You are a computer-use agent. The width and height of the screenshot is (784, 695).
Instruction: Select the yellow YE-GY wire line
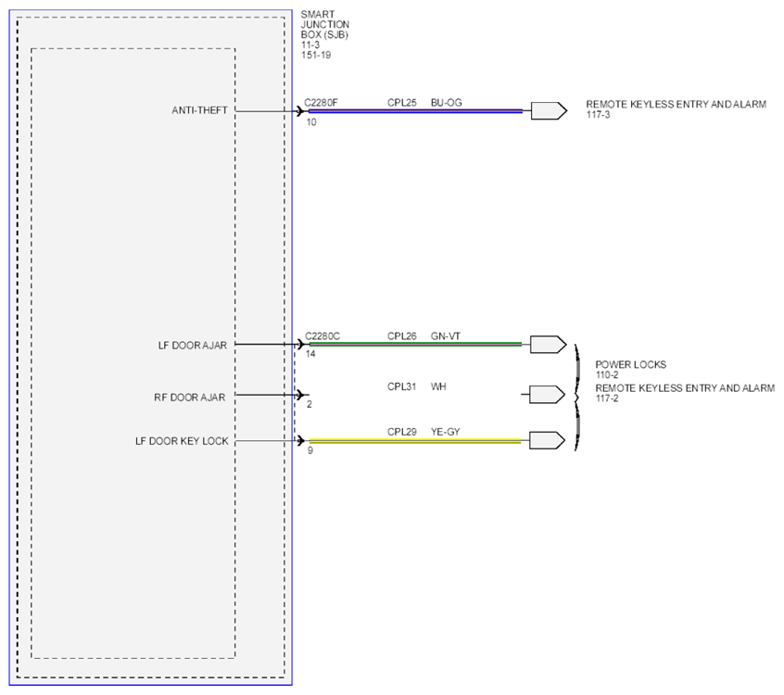(x=415, y=441)
